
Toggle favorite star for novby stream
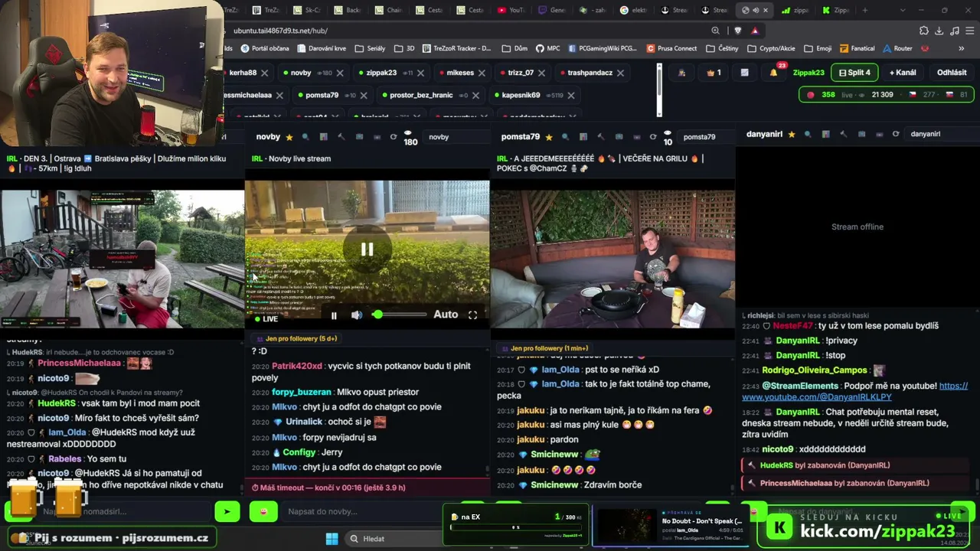289,137
